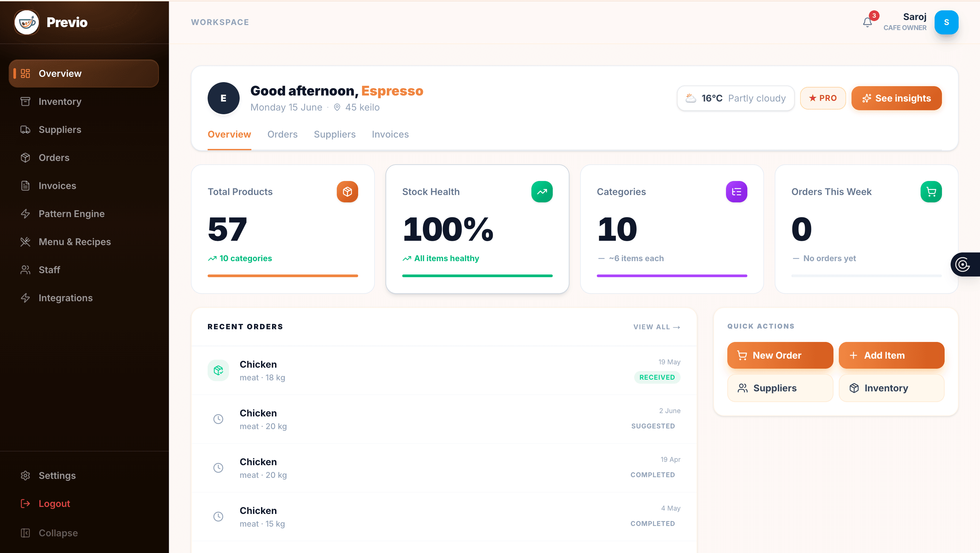This screenshot has width=980, height=553.
Task: Click the SUGGESTED status label
Action: (x=653, y=426)
